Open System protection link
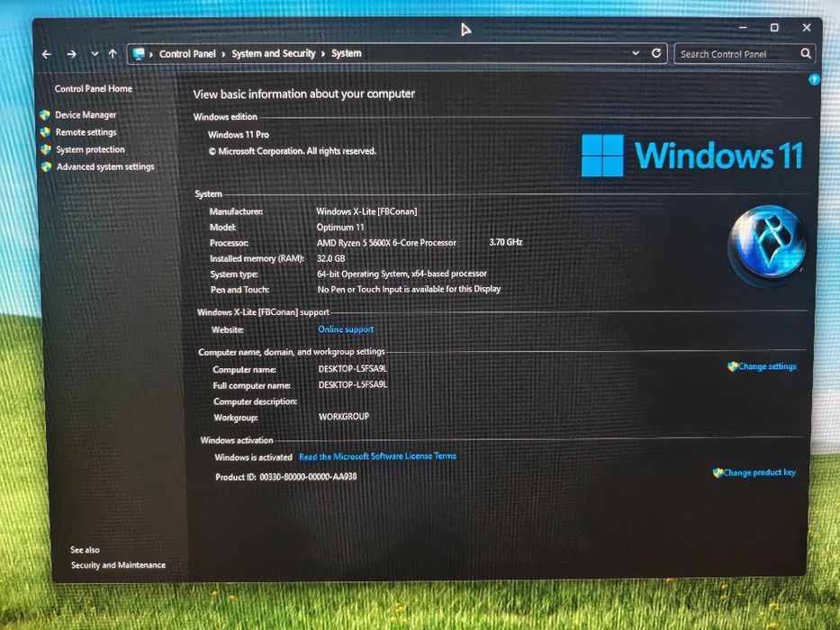Image resolution: width=840 pixels, height=630 pixels. [x=90, y=149]
